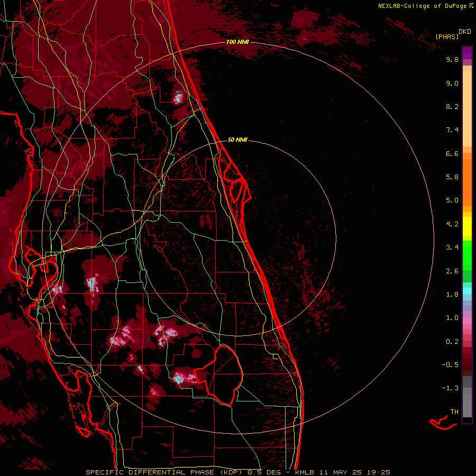
Task: Click the 0.2 legend value
Action: coord(452,342)
